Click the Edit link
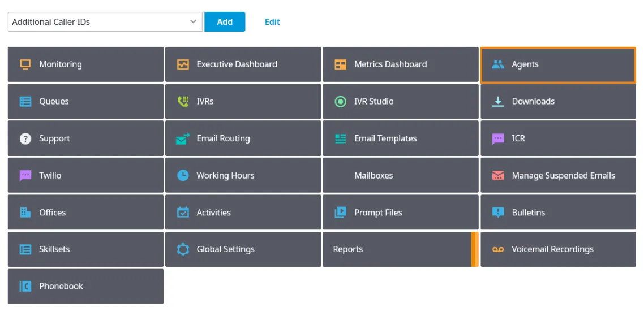The image size is (644, 312). [272, 21]
